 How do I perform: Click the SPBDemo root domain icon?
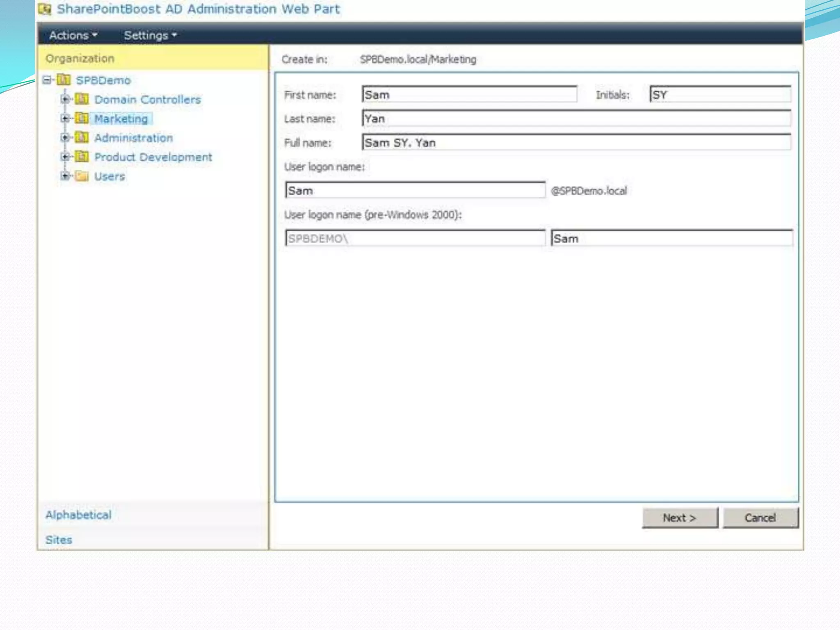(64, 80)
